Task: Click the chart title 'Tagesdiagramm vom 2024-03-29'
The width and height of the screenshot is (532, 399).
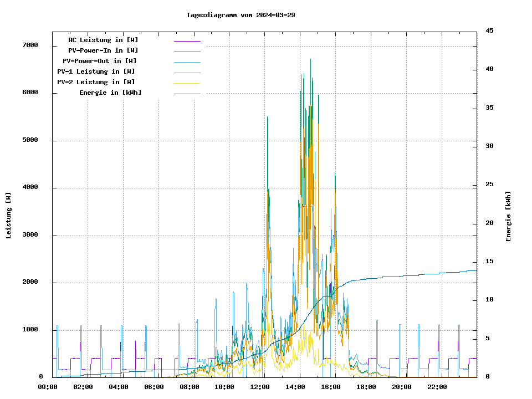Action: [x=241, y=15]
